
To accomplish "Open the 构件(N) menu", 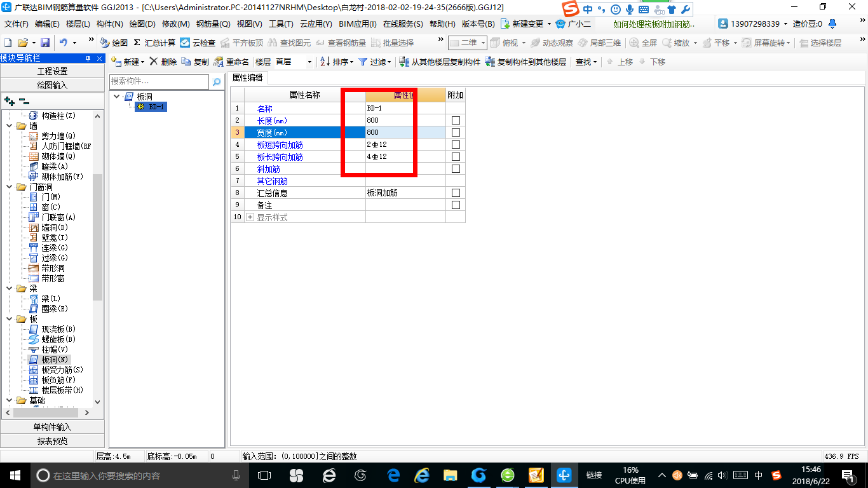I will [109, 24].
